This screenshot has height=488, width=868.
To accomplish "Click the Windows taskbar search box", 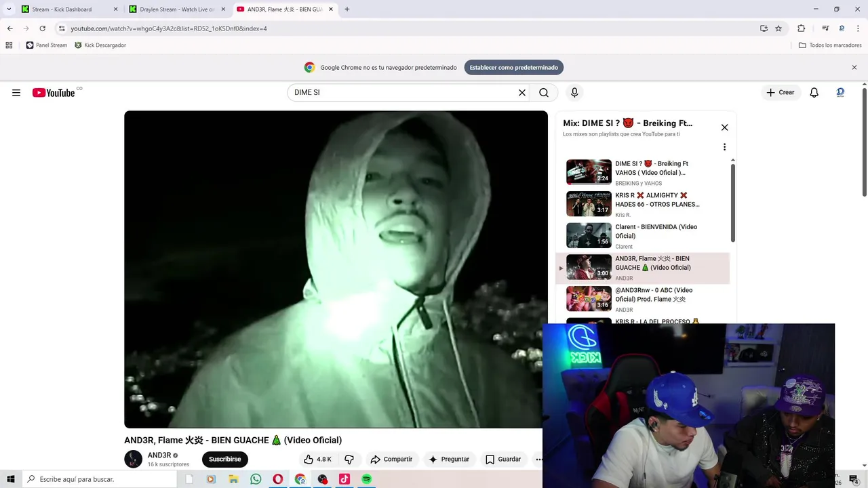I will (x=99, y=479).
